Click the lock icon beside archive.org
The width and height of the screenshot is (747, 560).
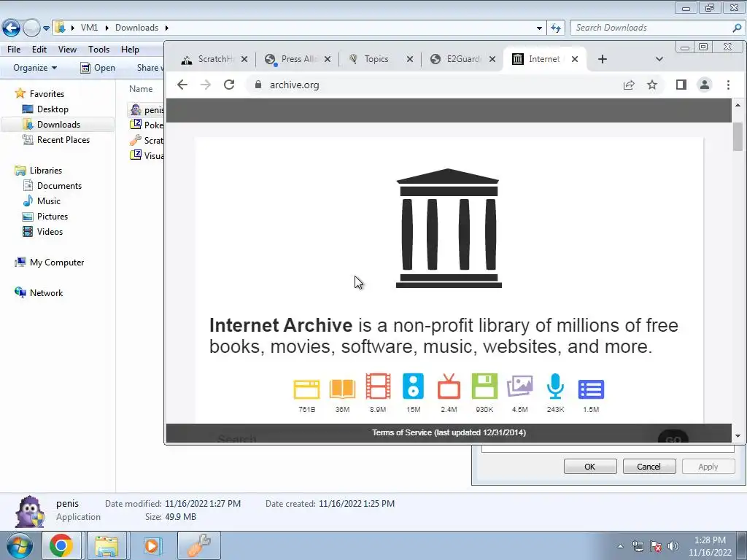[258, 85]
